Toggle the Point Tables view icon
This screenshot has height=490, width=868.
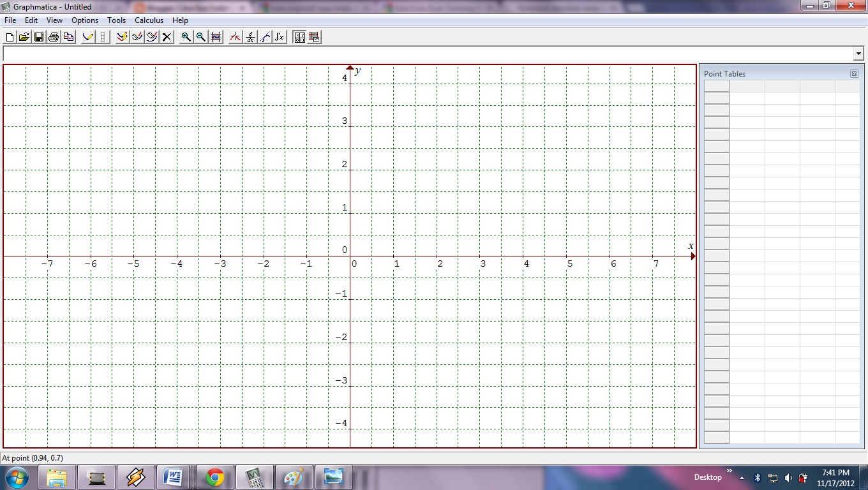coord(299,37)
